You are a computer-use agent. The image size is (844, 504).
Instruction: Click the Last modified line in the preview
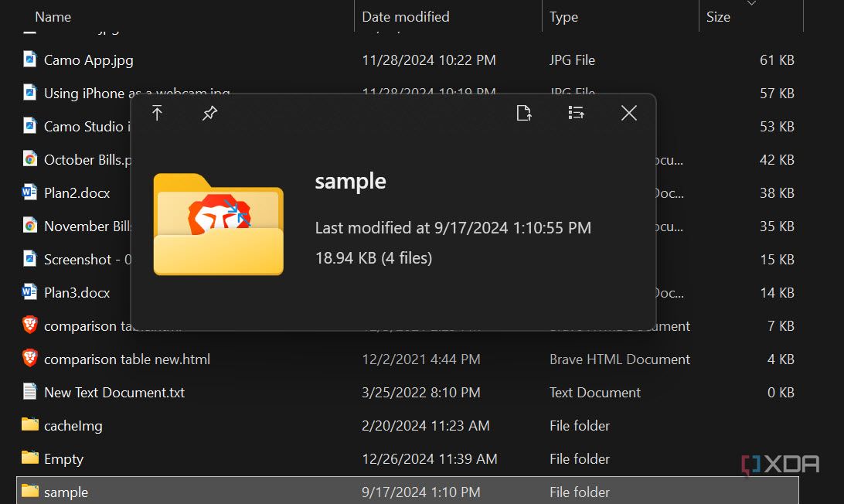pos(453,228)
